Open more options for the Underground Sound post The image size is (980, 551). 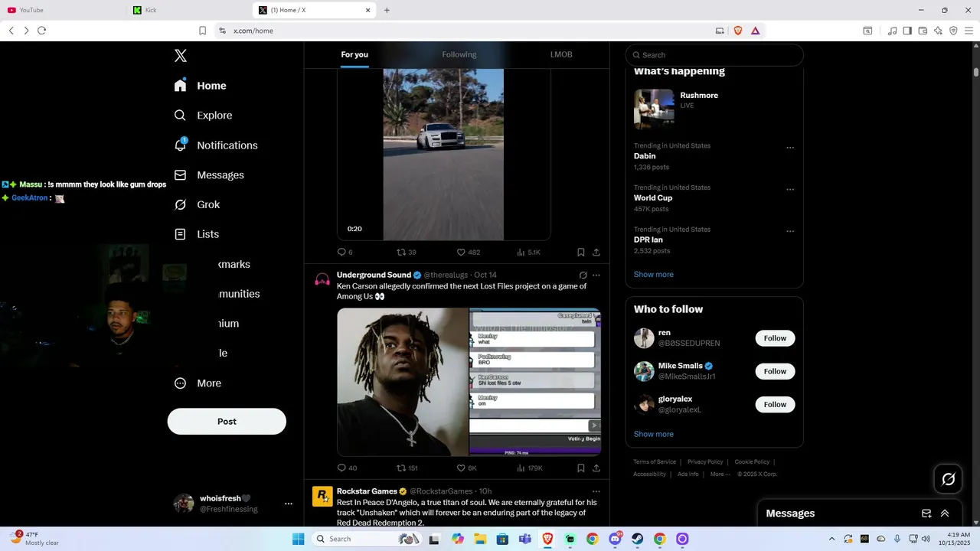click(596, 275)
